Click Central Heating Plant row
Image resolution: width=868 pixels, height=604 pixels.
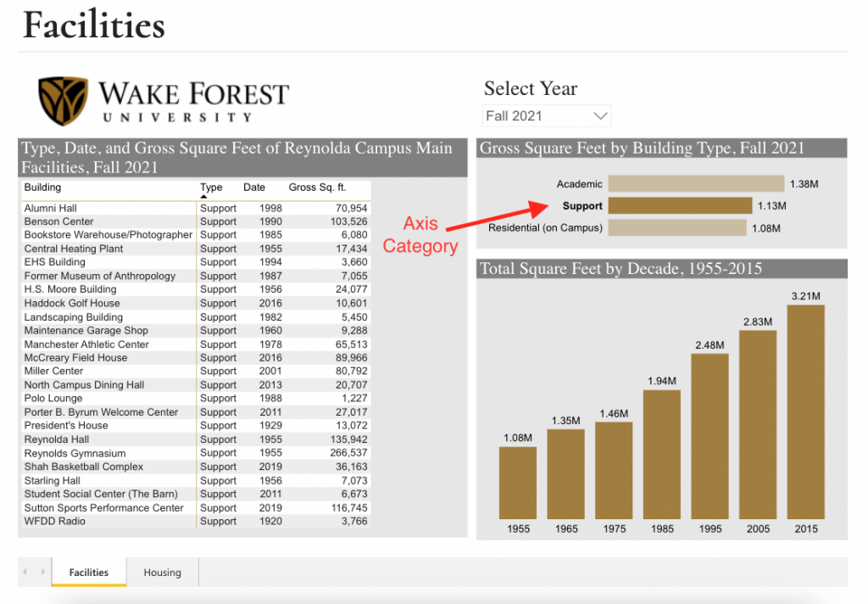pyautogui.click(x=196, y=249)
